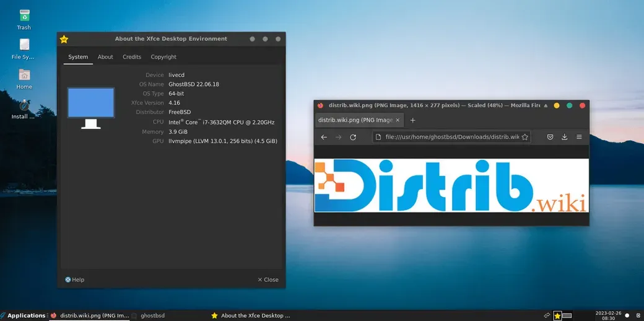Click the network arrows tray icon
644x321 pixels.
tap(547, 315)
